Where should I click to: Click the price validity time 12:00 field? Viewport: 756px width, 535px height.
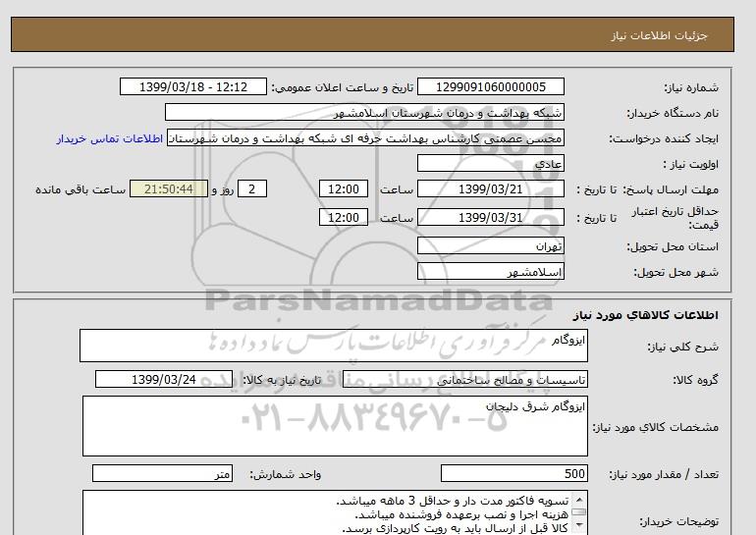(x=344, y=217)
